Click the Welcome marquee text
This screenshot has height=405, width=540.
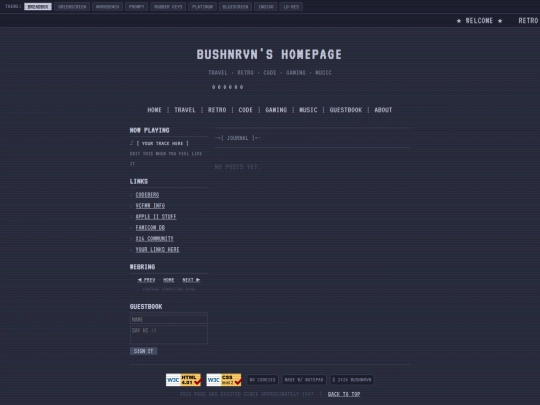coord(479,21)
